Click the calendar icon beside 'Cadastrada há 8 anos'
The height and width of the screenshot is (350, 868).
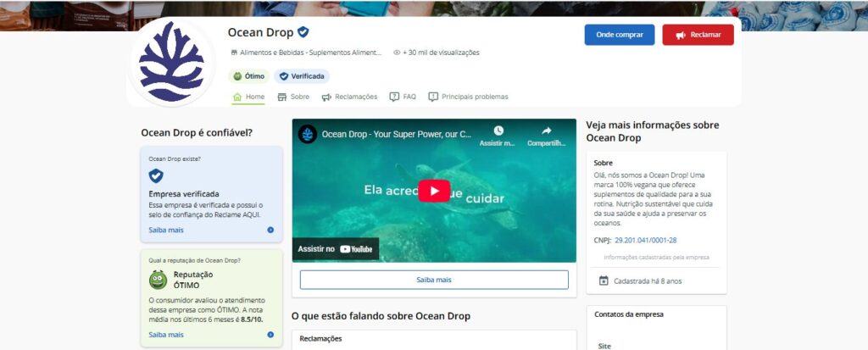(x=604, y=281)
